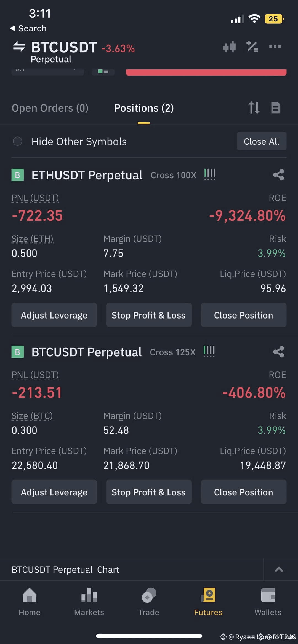Toggle Hide Other Symbols radio button
The width and height of the screenshot is (298, 644).
[x=18, y=141]
